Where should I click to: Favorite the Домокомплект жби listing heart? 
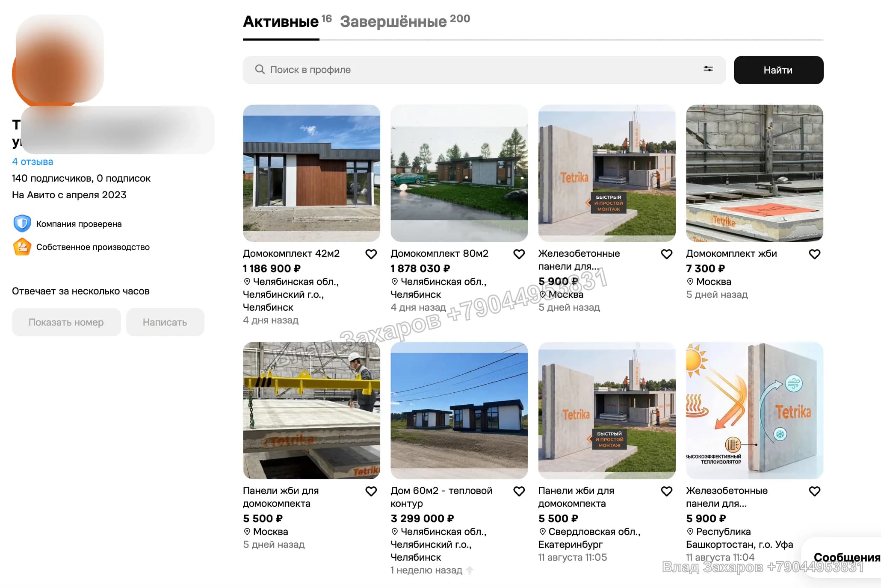pos(815,254)
